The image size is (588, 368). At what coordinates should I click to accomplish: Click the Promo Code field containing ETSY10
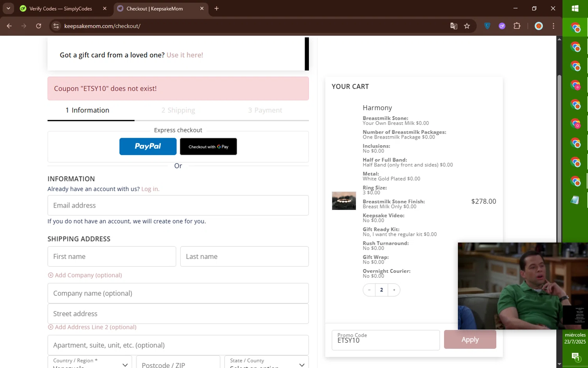(386, 340)
